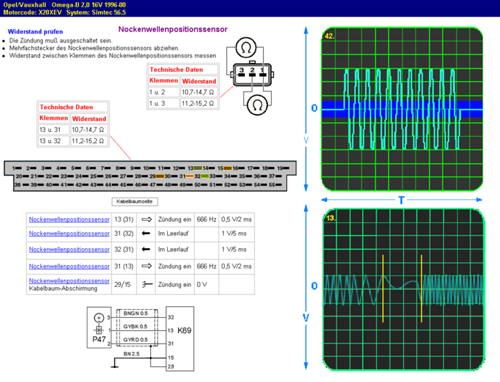The image size is (500, 382).
Task: Click the '13 u. 31' Klemmen cell
Action: [x=53, y=130]
